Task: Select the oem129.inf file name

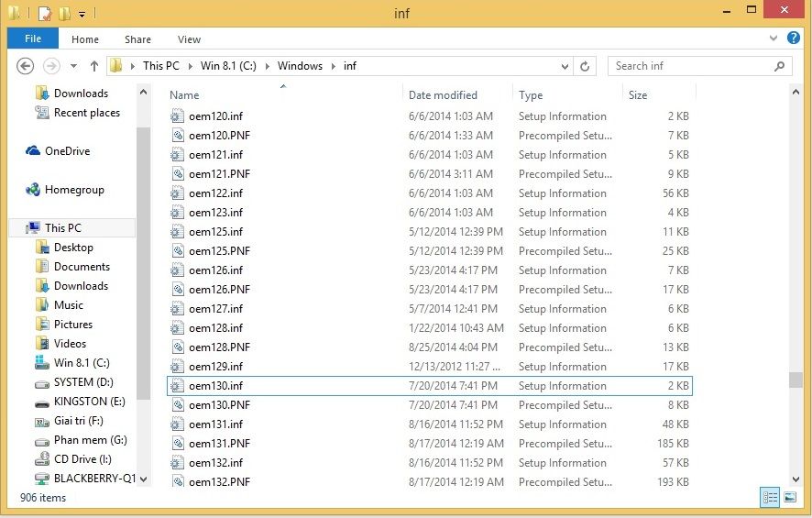Action: coord(215,367)
